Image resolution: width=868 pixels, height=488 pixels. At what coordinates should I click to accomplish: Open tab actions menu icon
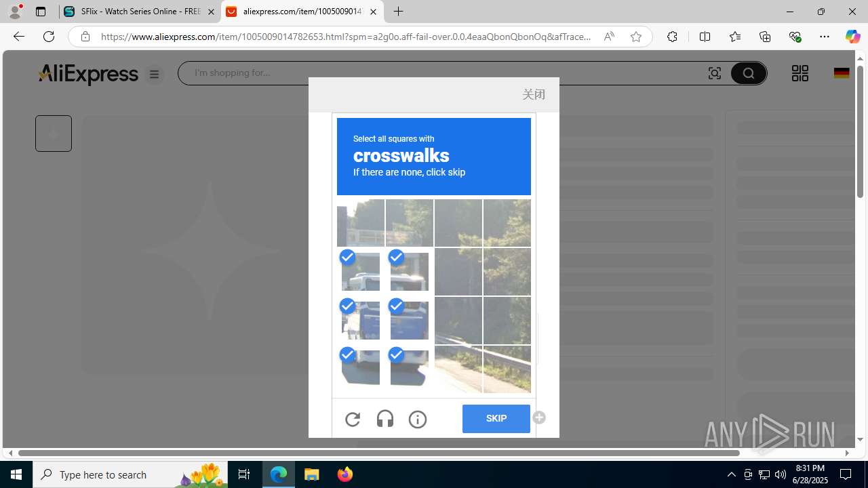41,12
